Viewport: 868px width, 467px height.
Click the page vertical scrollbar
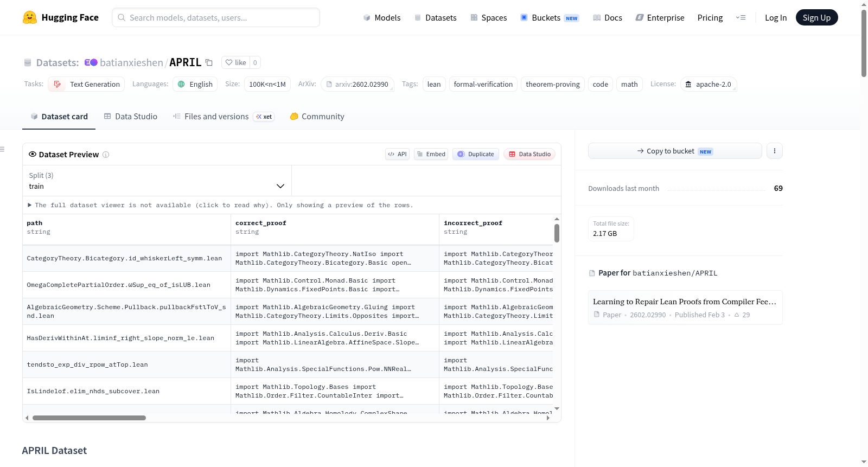(864, 43)
